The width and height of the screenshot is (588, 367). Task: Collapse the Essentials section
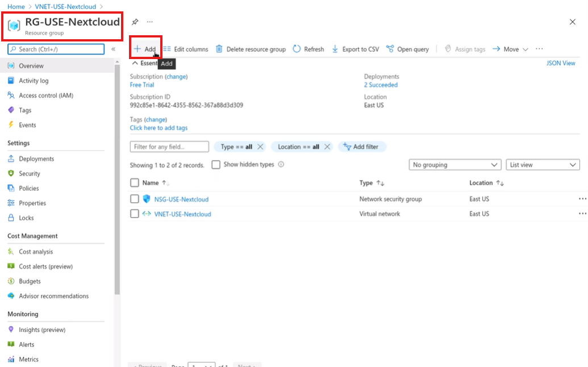tap(135, 63)
